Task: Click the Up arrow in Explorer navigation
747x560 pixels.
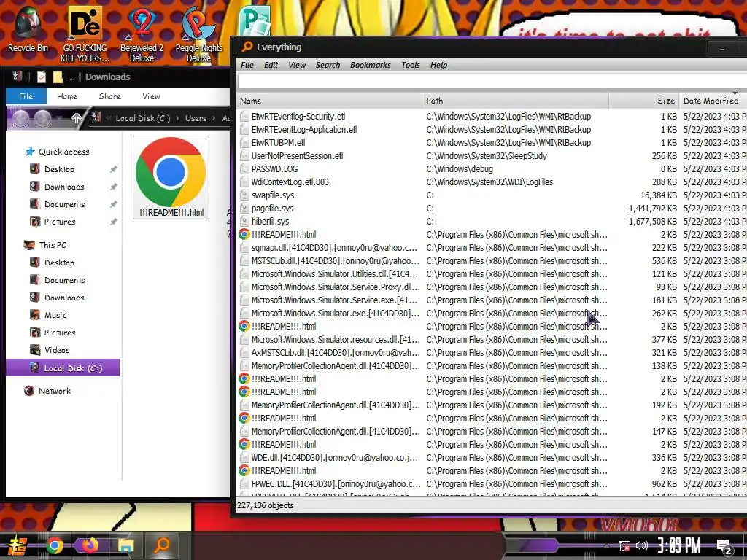Action: pyautogui.click(x=76, y=118)
